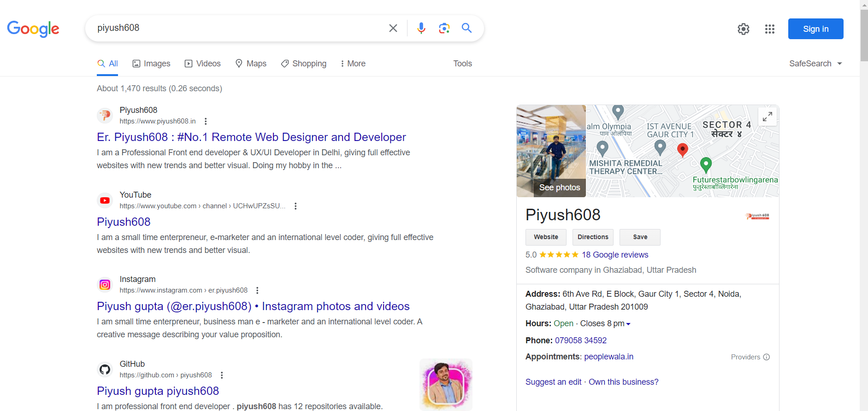Viewport: 868px width, 411px height.
Task: Open the Google apps grid
Action: coord(769,29)
